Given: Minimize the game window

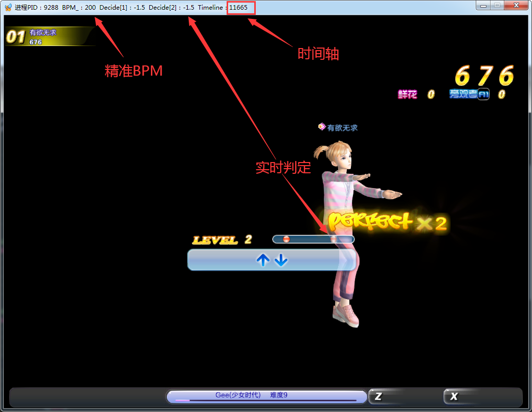Looking at the screenshot, I should tap(483, 5).
